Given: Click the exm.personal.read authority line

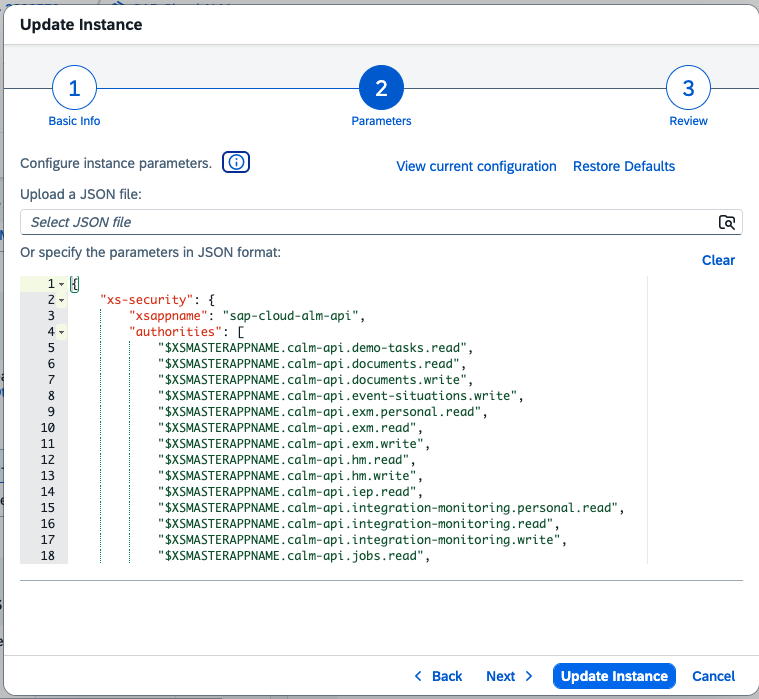Looking at the screenshot, I should point(322,411).
